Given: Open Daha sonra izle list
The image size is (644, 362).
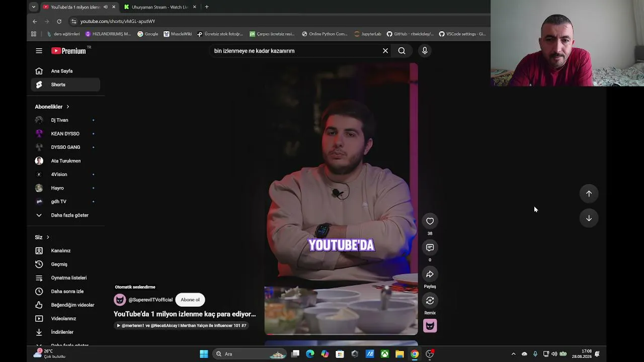Looking at the screenshot, I should 65,291.
